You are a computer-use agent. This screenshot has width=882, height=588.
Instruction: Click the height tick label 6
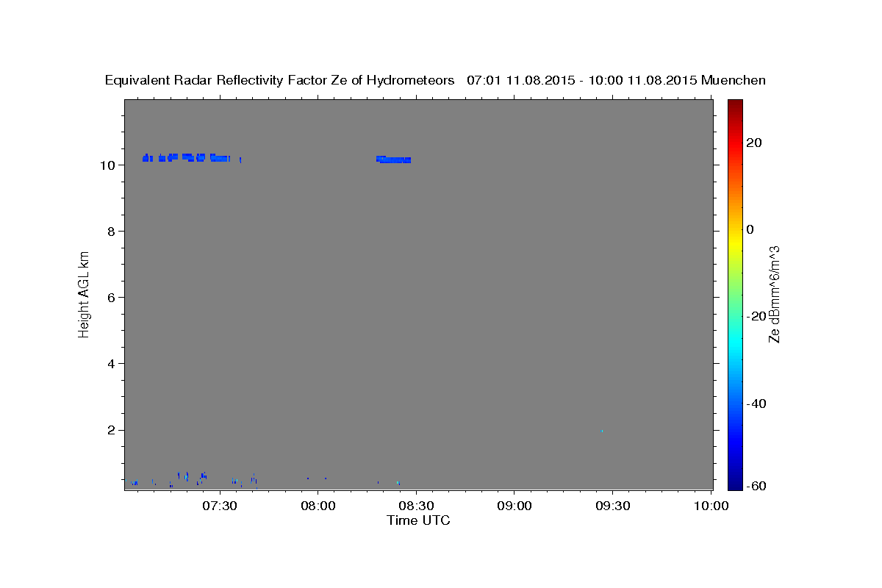[x=110, y=298]
